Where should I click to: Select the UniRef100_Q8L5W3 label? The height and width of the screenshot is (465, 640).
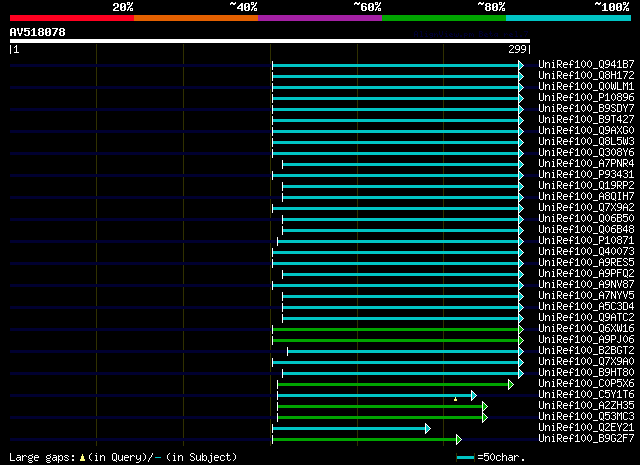(586, 141)
